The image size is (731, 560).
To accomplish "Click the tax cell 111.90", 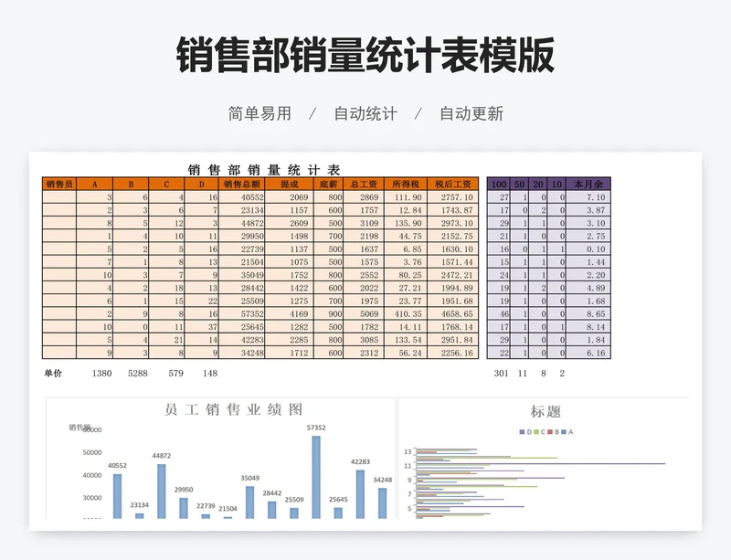I will tap(406, 197).
